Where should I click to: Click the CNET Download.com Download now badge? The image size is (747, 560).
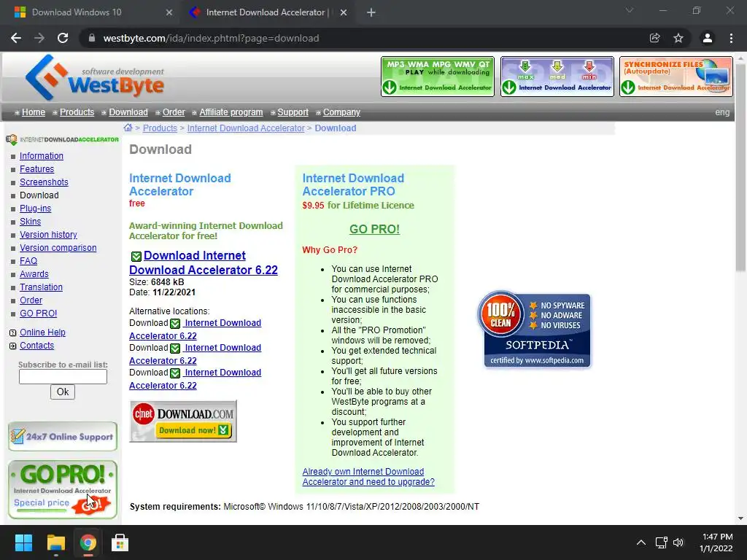click(183, 421)
